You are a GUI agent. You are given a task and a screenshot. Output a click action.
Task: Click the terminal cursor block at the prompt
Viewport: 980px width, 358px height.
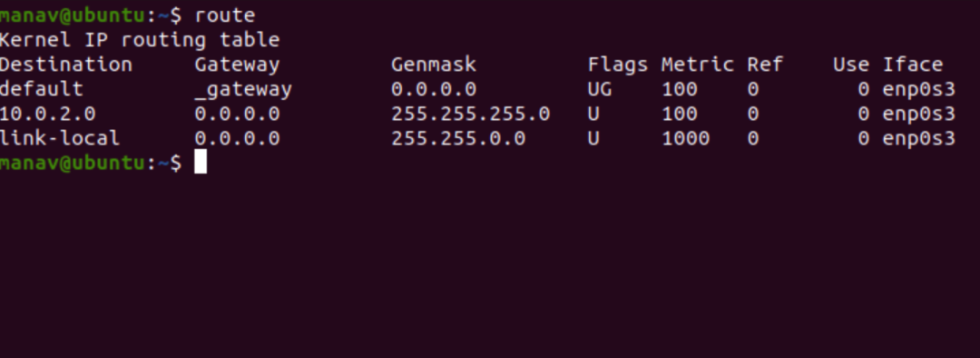[200, 162]
